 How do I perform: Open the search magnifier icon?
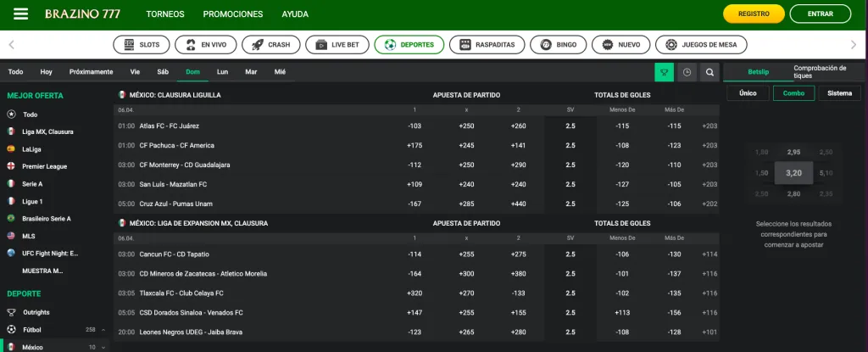pyautogui.click(x=709, y=72)
